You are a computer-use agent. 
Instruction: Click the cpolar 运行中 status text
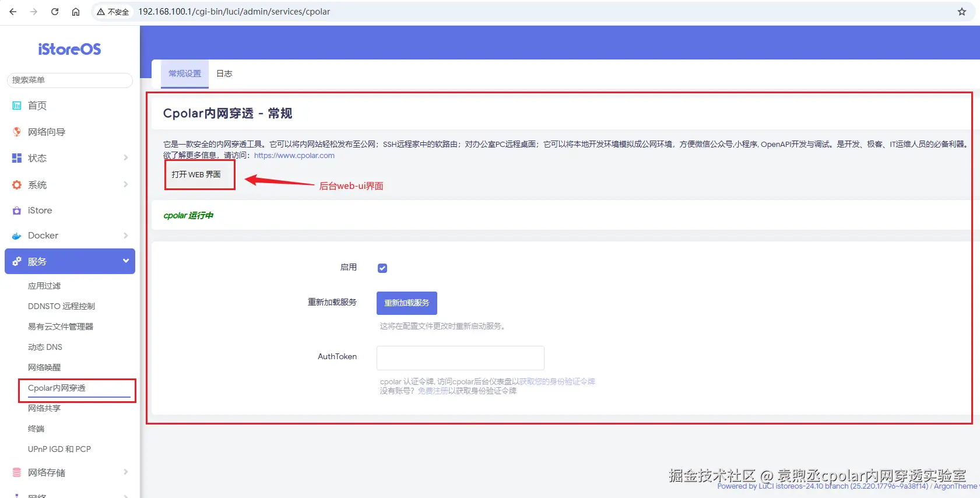[188, 216]
